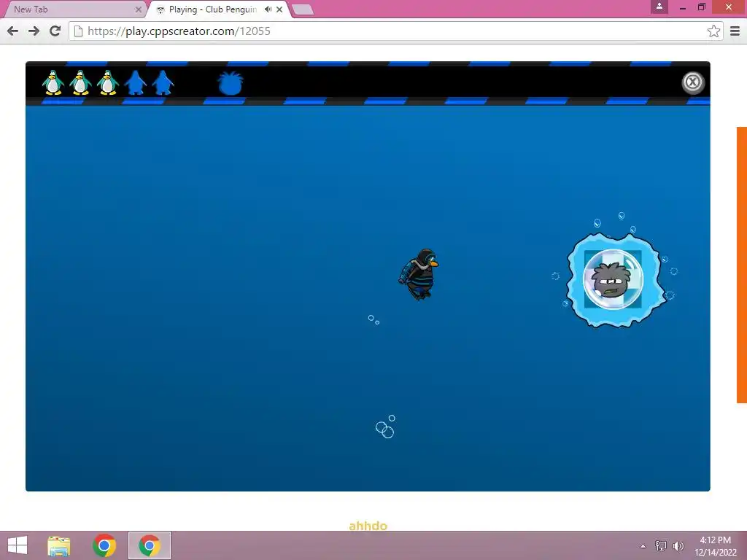Mute the tab audio speaker icon
This screenshot has height=560, width=747.
pyautogui.click(x=268, y=9)
